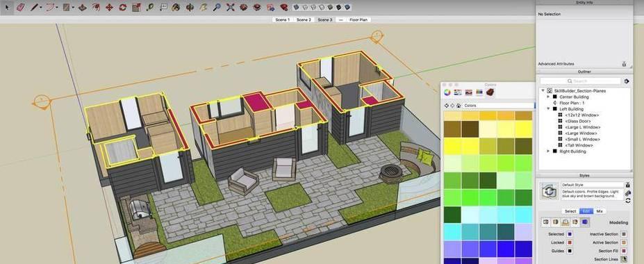Select the Arc tool
Image resolution: width=644 pixels, height=264 pixels.
[50, 8]
